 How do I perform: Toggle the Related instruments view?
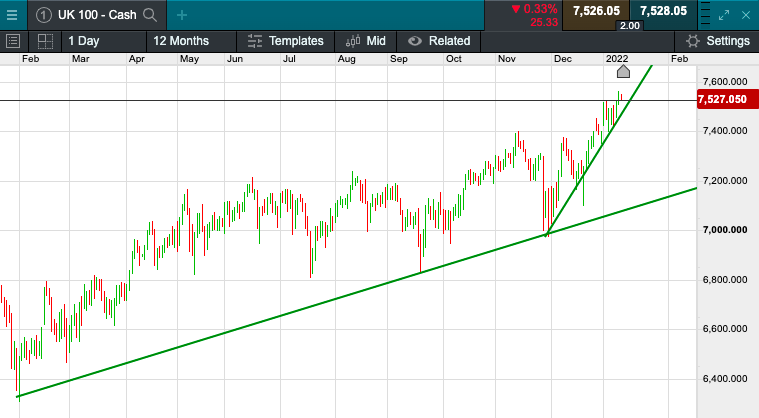439,41
